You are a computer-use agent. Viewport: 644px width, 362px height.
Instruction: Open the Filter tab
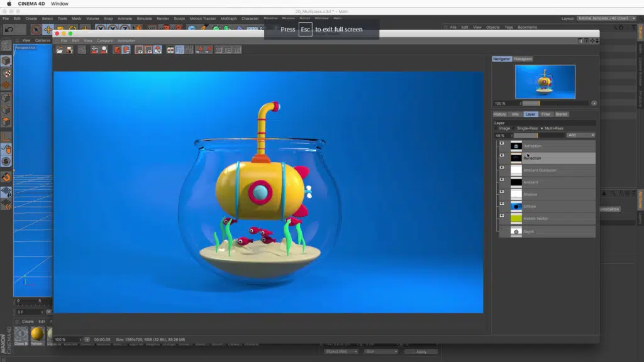tap(546, 114)
